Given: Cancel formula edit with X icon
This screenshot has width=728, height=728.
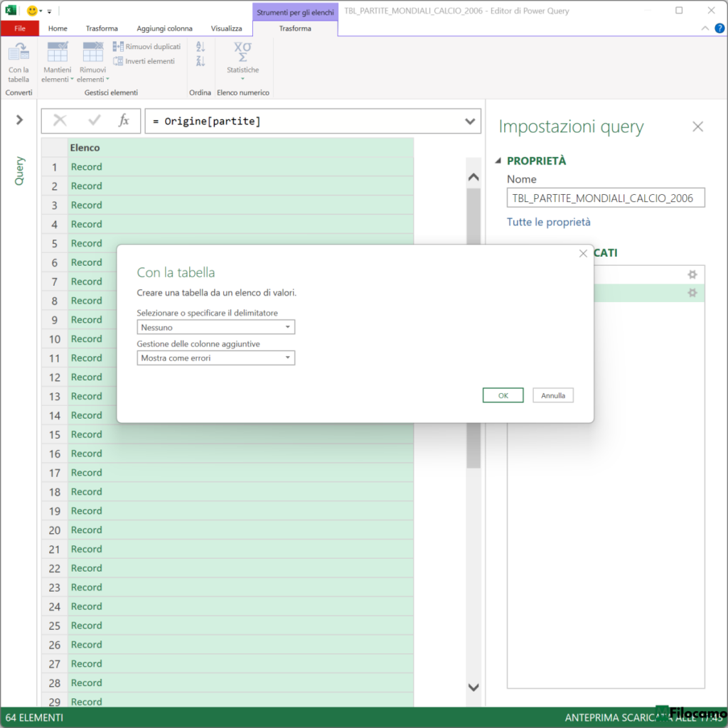Looking at the screenshot, I should point(60,121).
